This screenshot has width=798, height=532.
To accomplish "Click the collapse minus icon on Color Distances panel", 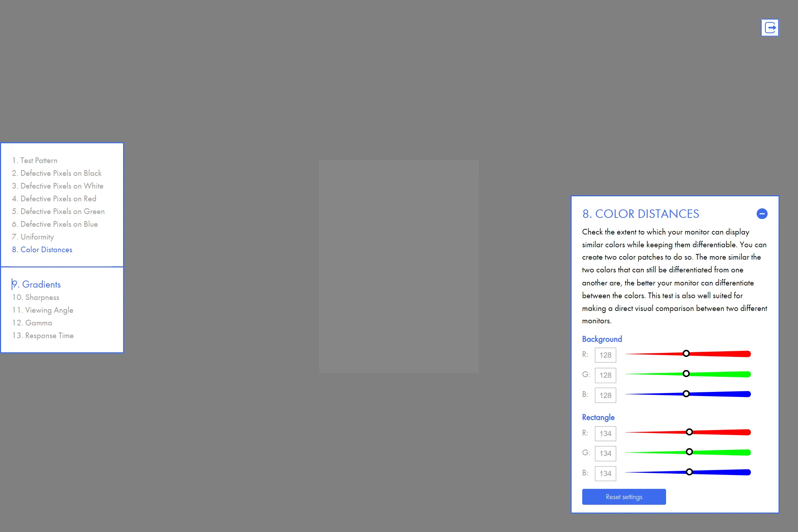I will (761, 214).
